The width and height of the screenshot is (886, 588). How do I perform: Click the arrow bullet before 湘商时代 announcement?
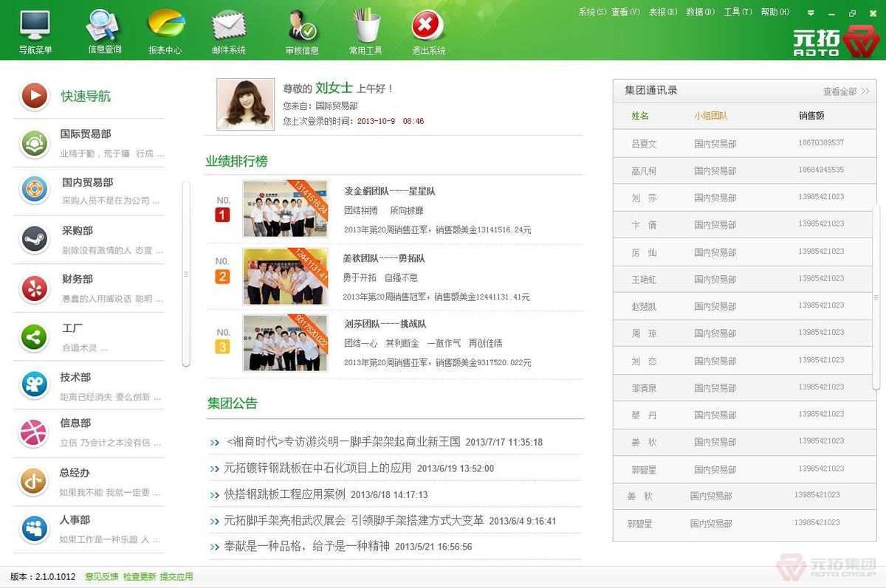(215, 443)
